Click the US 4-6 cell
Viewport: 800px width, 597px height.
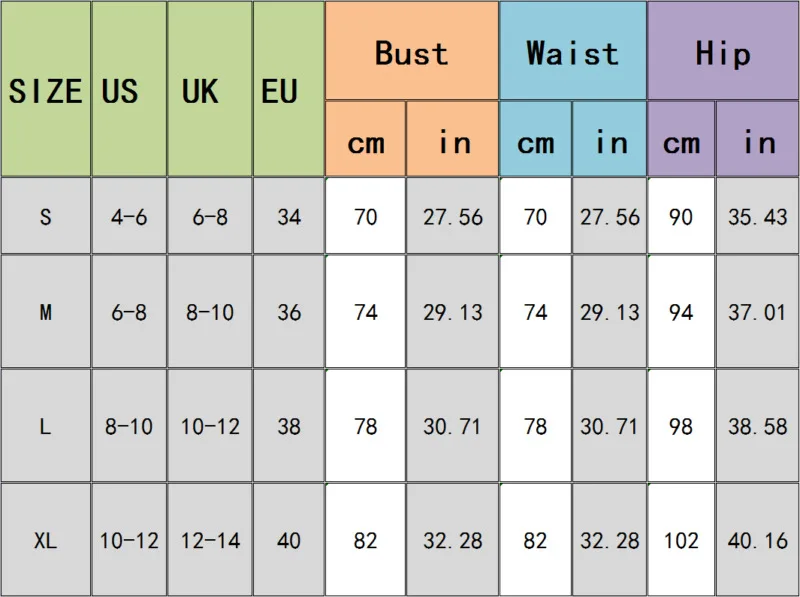(x=129, y=216)
